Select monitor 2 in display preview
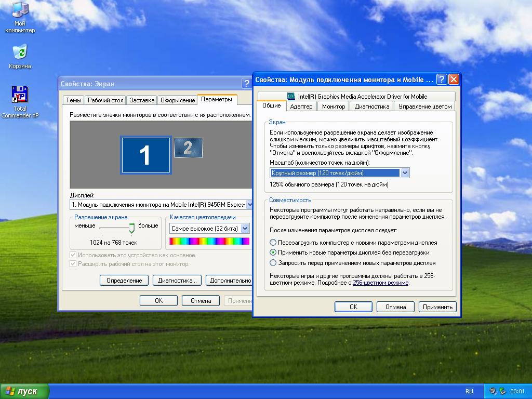Image resolution: width=532 pixels, height=399 pixels. [x=188, y=148]
